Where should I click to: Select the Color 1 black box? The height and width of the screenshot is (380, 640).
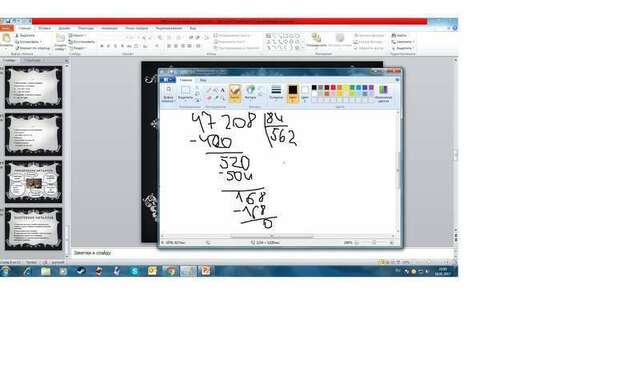pos(293,93)
